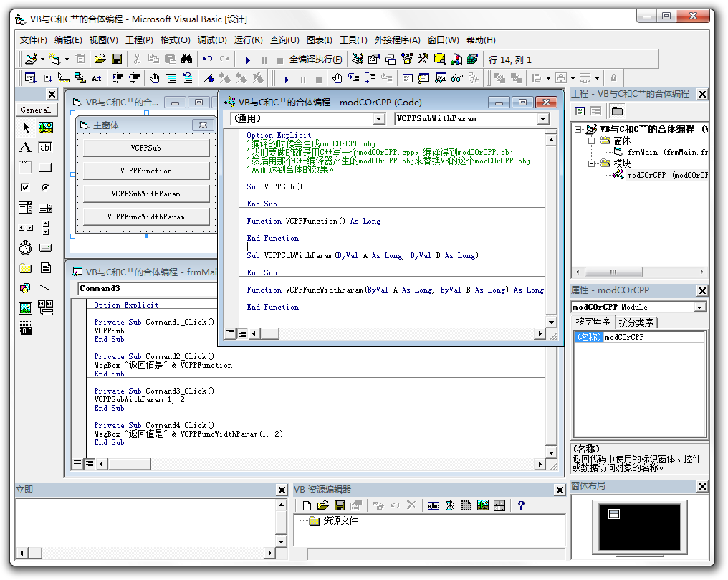Select the TextBox control in Toolbox
Viewport: 728px width, 580px height.
[x=45, y=147]
